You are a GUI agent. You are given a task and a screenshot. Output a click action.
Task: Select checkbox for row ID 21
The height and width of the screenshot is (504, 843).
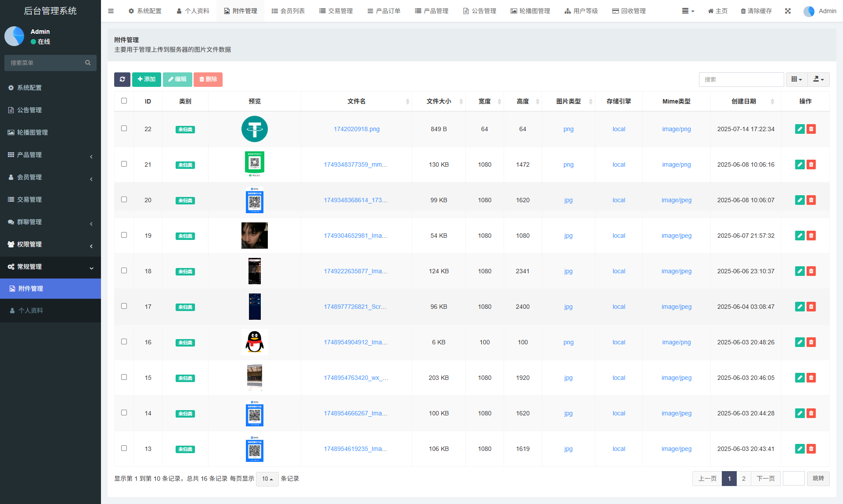tap(124, 164)
